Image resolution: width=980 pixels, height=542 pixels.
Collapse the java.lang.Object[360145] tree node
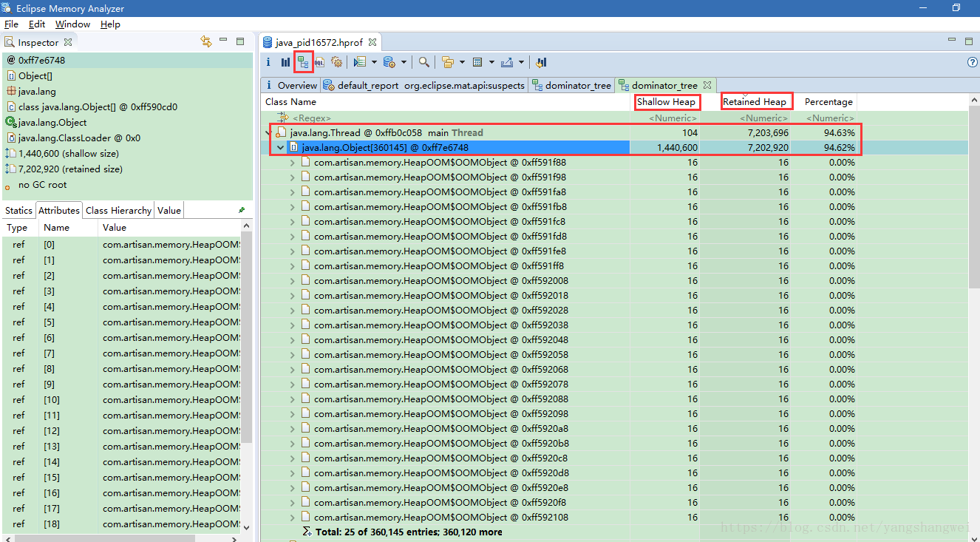[281, 148]
